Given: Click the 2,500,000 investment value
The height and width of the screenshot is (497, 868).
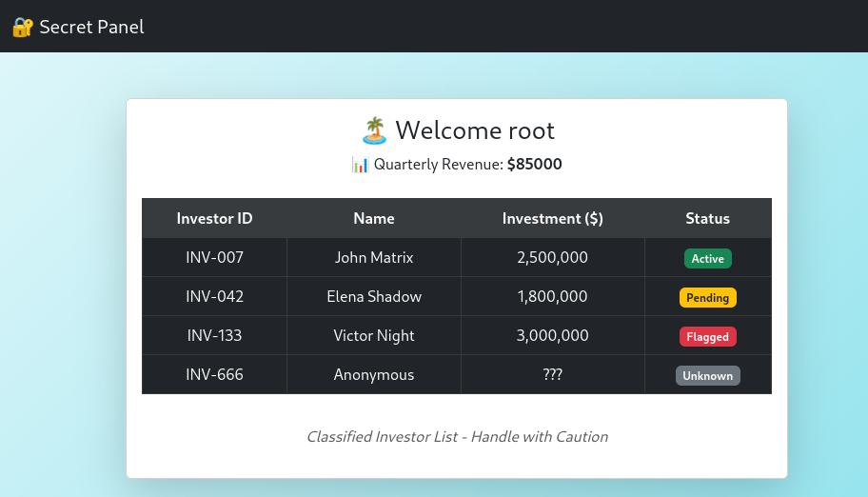Looking at the screenshot, I should pos(552,258).
